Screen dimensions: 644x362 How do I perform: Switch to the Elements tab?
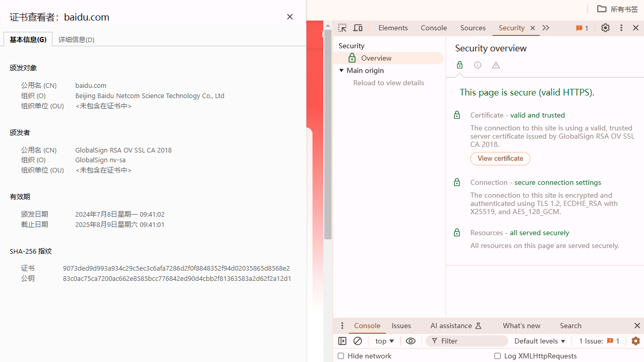tap(393, 28)
